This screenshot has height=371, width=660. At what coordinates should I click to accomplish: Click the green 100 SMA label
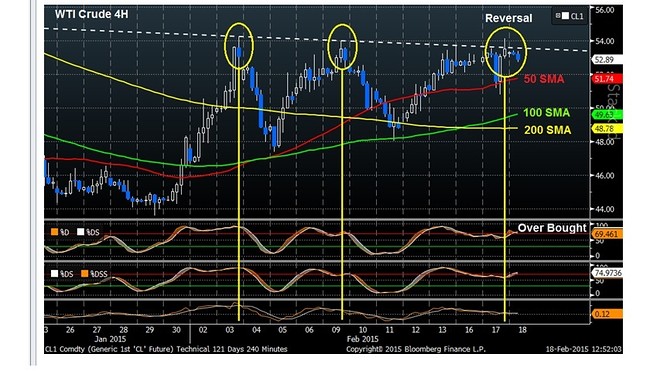click(546, 113)
